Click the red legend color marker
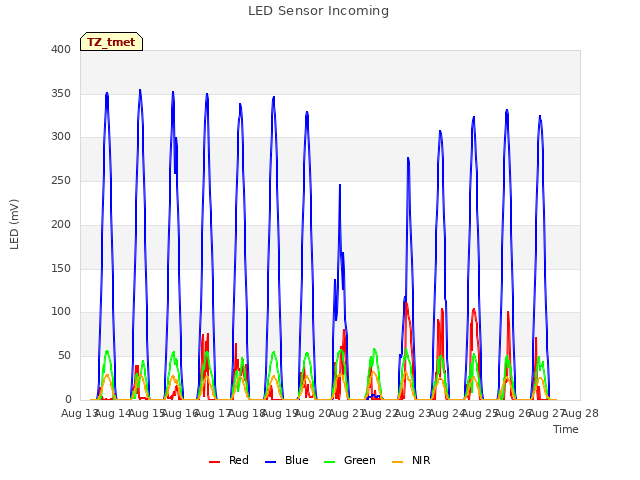Image resolution: width=640 pixels, height=480 pixels. [214, 462]
